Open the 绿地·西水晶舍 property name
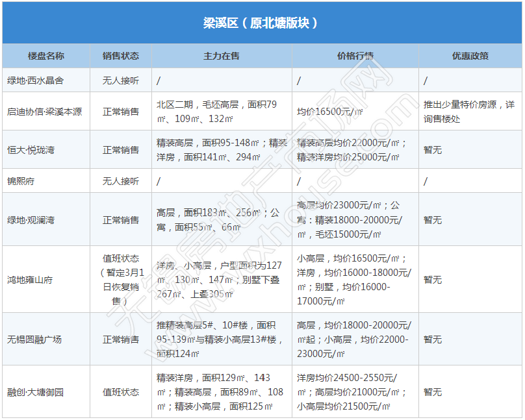The height and width of the screenshot is (420, 525). (35, 80)
